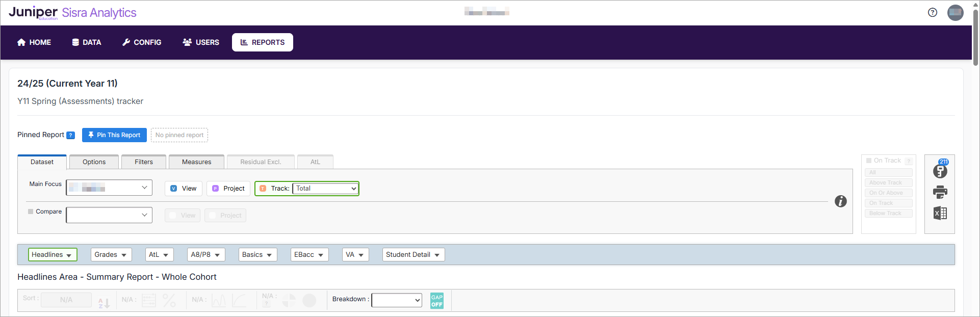Open the Main Focus dropdown
Viewport: 980px width, 317px height.
coord(109,188)
